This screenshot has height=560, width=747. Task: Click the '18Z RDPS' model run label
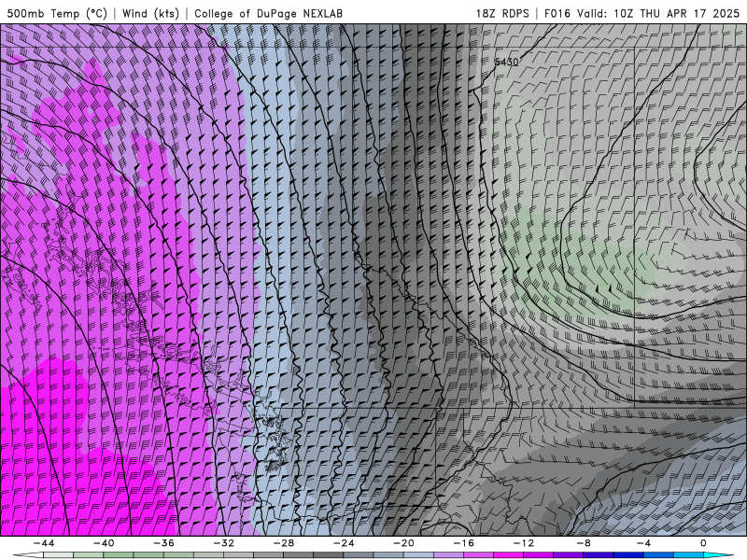point(502,13)
